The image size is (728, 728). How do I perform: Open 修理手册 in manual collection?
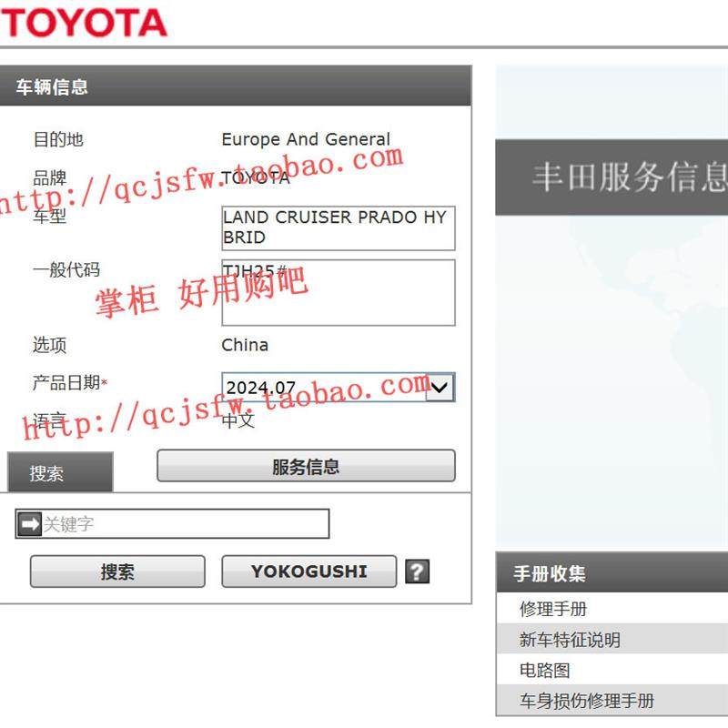612,608
